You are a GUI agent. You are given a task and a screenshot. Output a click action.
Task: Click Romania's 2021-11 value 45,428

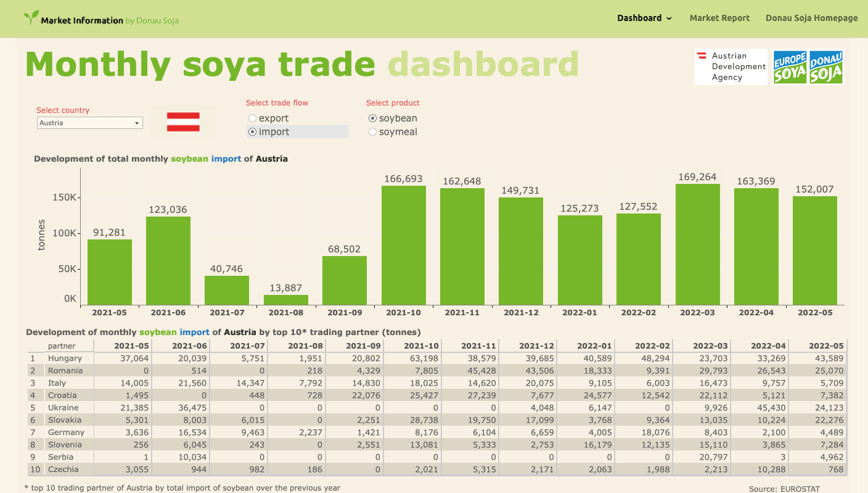(483, 371)
